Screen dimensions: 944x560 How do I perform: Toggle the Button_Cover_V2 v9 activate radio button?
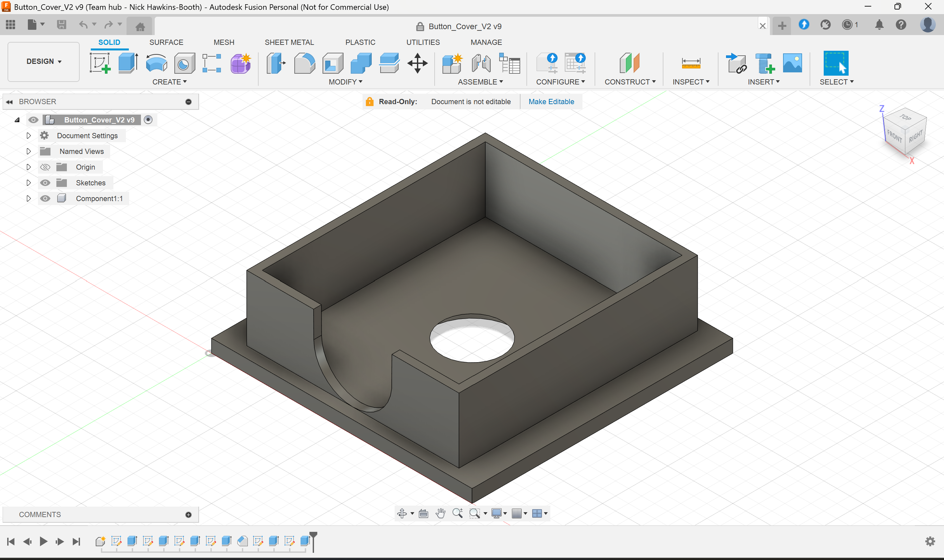[148, 120]
